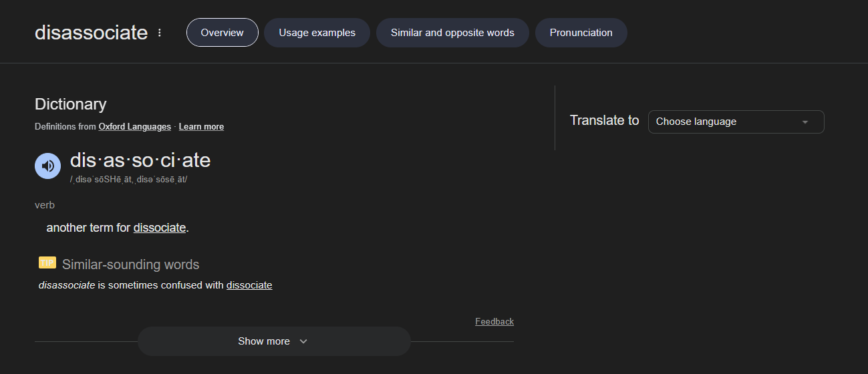Switch to Usage examples tab
Screen dimensions: 868x374
317,33
